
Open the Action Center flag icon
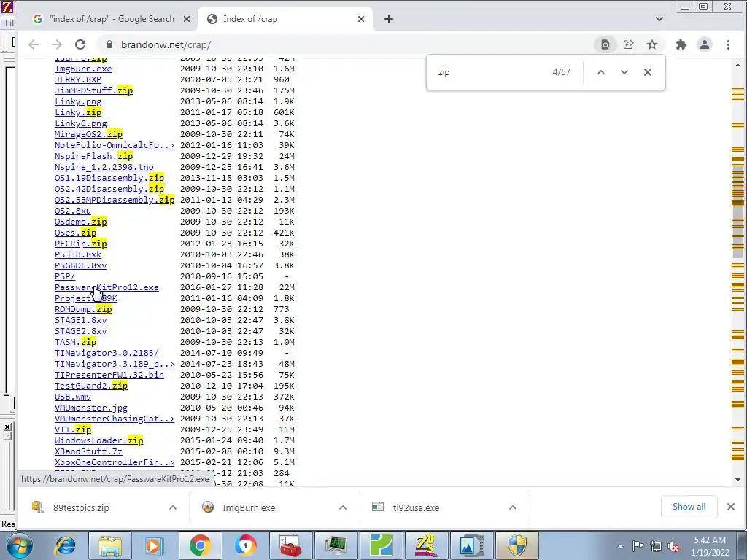[638, 546]
